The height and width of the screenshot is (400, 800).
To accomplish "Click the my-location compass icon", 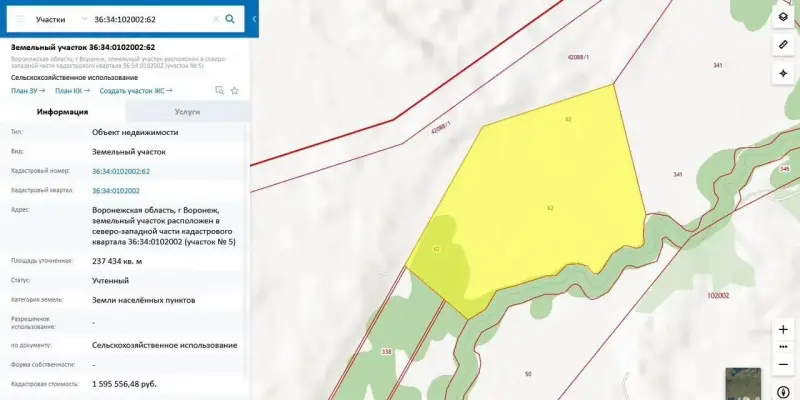I will pos(783,73).
